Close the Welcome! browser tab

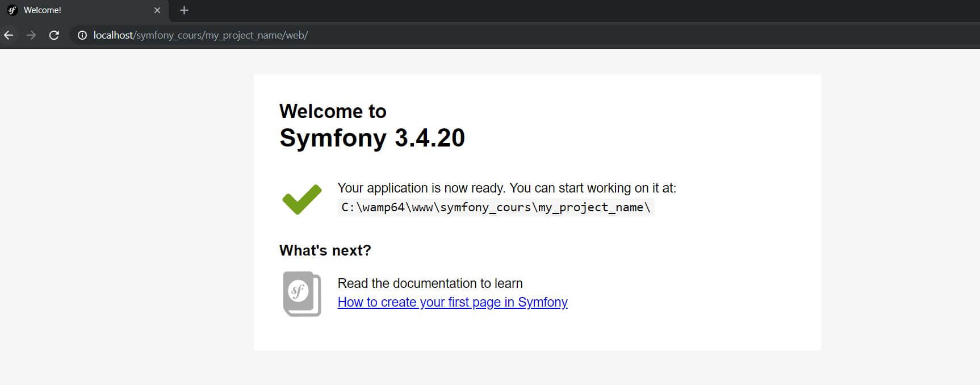pos(157,10)
